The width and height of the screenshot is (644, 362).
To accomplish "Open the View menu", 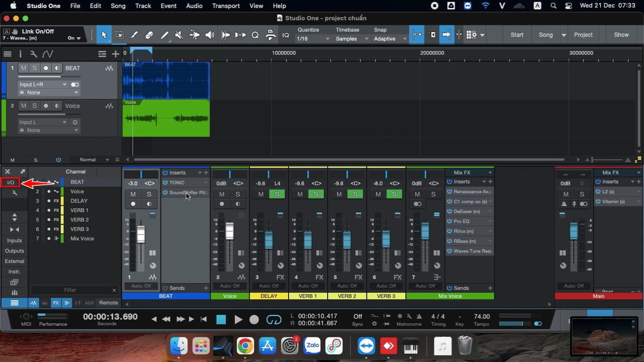I will click(256, 6).
